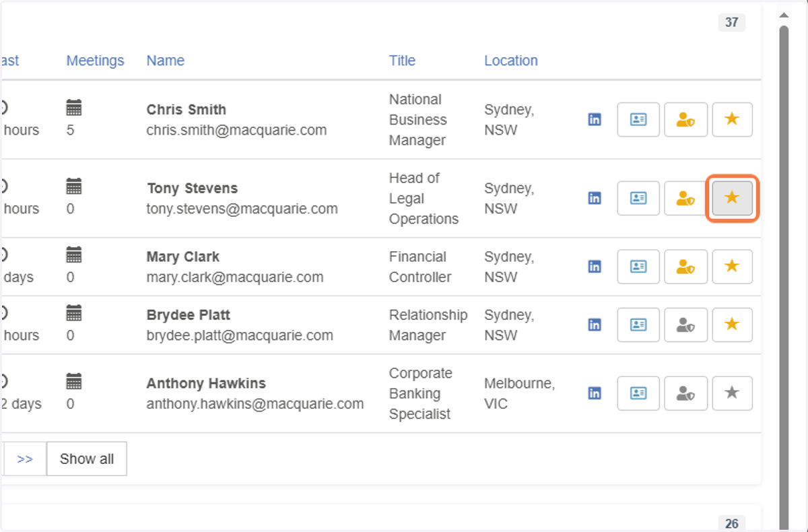Click email brydee.platt@macquarie.com
Screen dimensions: 808x532
point(240,335)
